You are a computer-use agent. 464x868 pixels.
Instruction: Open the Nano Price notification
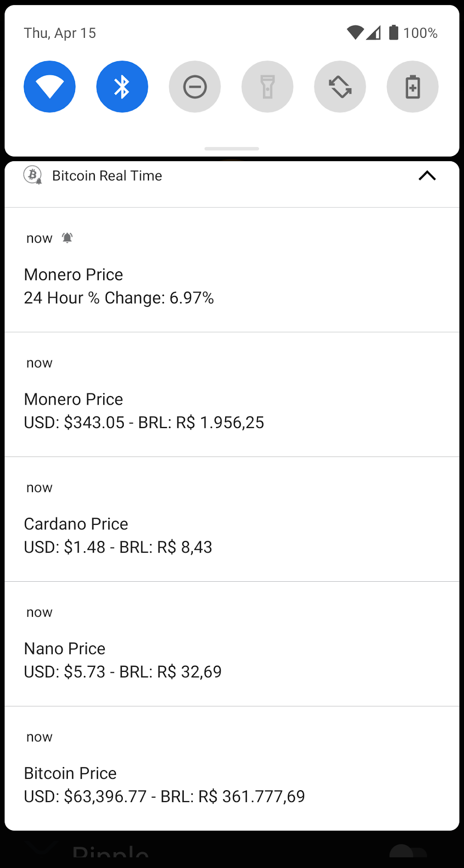pyautogui.click(x=232, y=660)
